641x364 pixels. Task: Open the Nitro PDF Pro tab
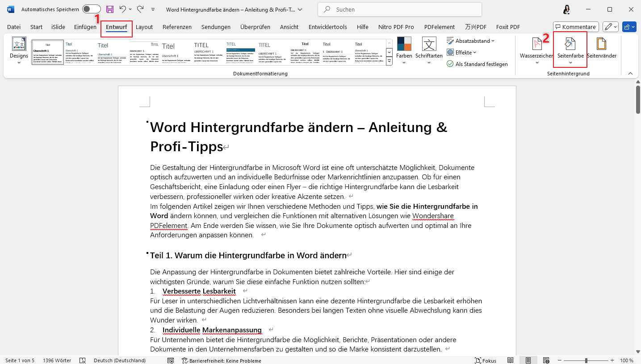(x=396, y=27)
